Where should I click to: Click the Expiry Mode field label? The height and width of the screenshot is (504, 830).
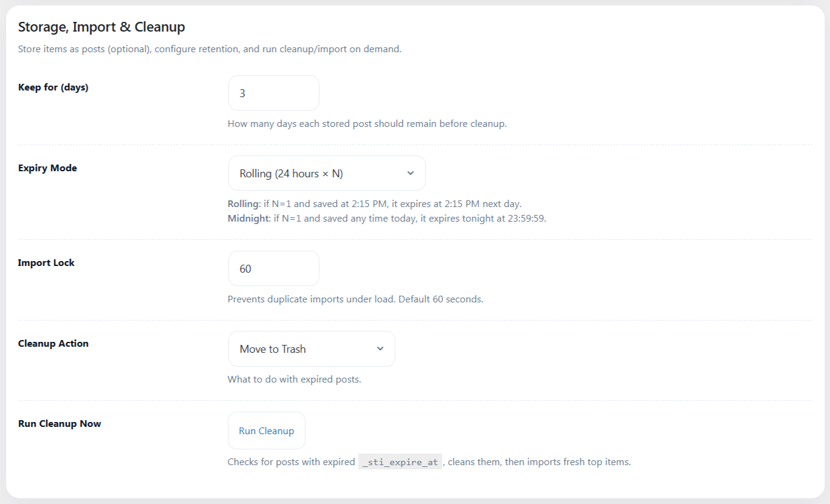pos(47,168)
